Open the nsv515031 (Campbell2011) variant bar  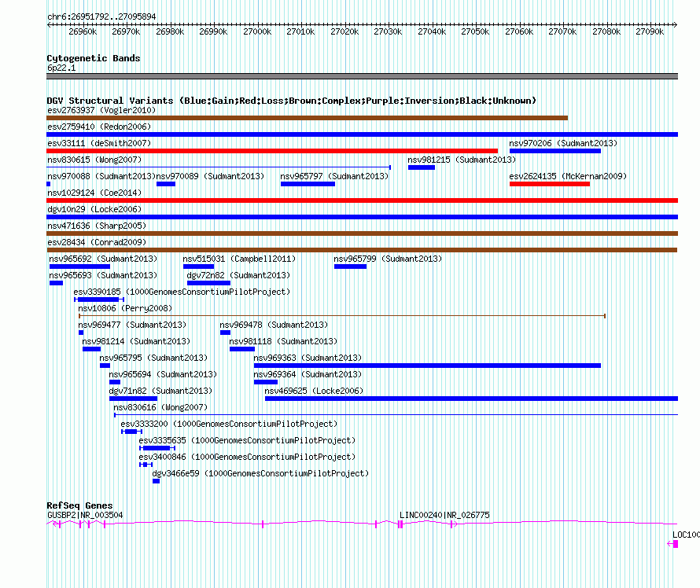pos(199,266)
